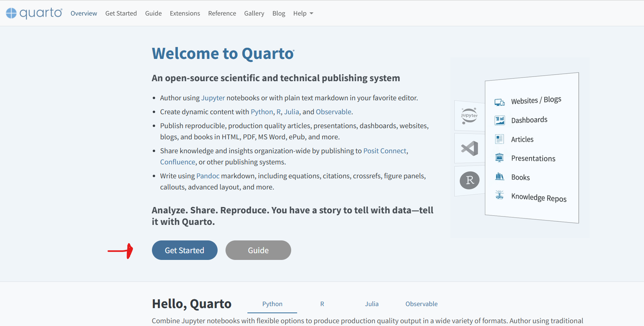
Task: Select the Observable tab
Action: [421, 304]
